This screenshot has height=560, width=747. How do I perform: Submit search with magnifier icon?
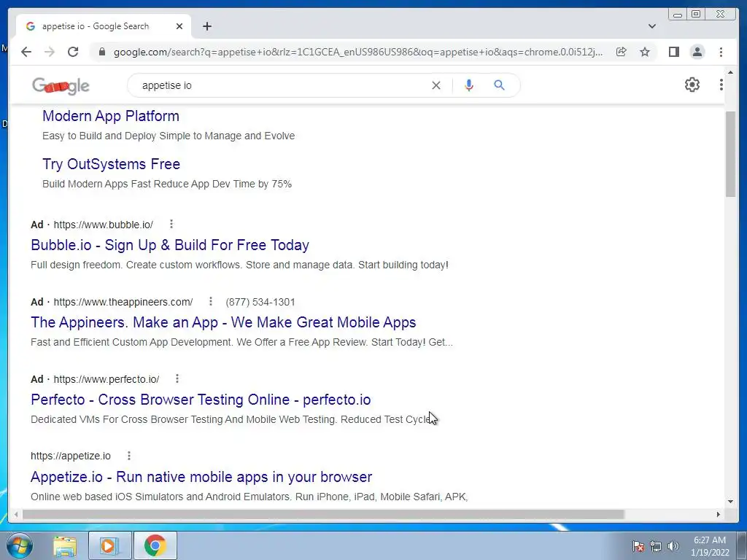point(499,85)
